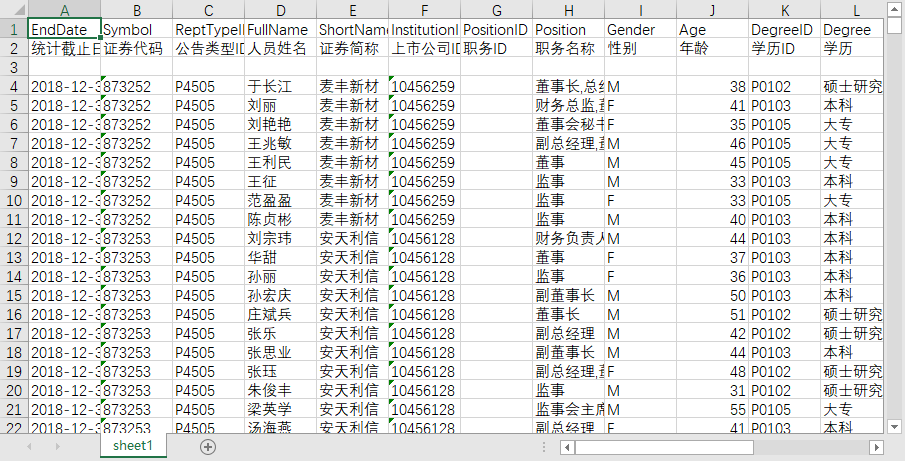Click age cell 38
The image size is (905, 461).
pos(712,87)
